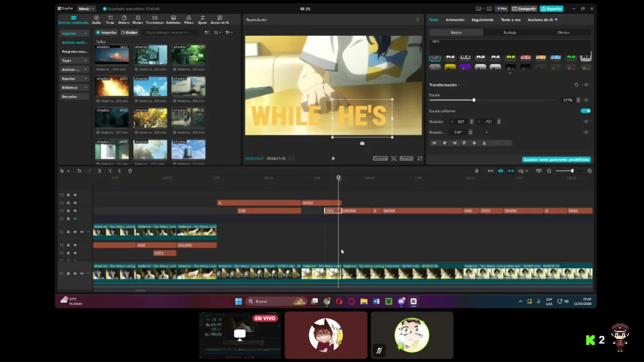The image size is (644, 362).
Task: Click the Exportar button
Action: (x=551, y=9)
